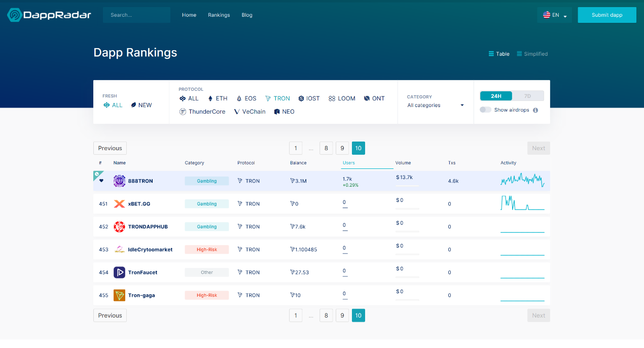This screenshot has height=348, width=644.
Task: Open the IdleCrytoomarket dapp link
Action: [x=151, y=250]
